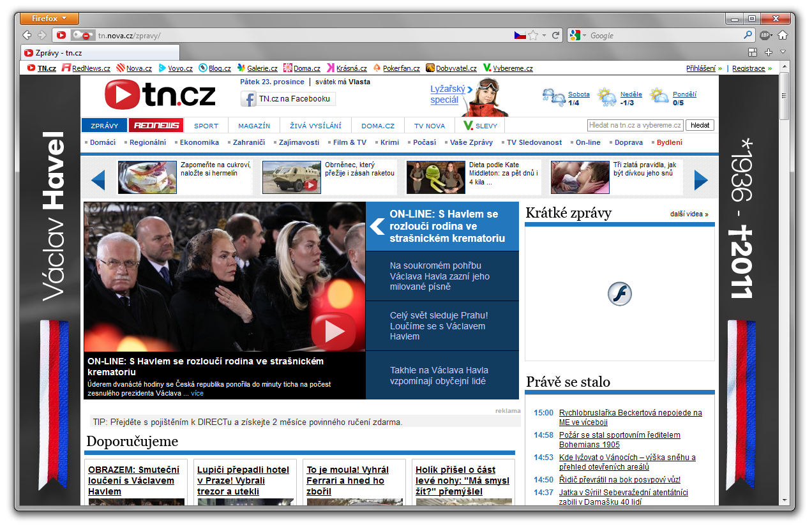812x529 pixels.
Task: Select the ZPRÁVY main navigation tab
Action: pos(104,126)
